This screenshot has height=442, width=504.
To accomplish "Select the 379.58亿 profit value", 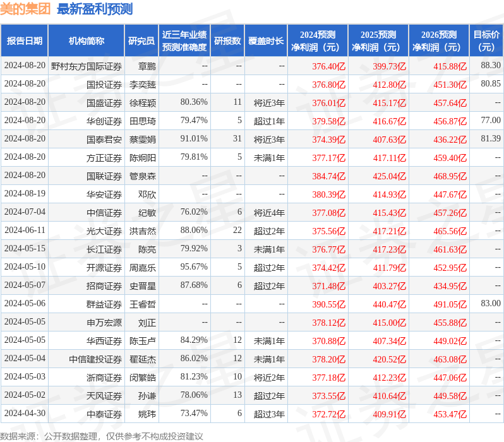I will pos(329,121).
